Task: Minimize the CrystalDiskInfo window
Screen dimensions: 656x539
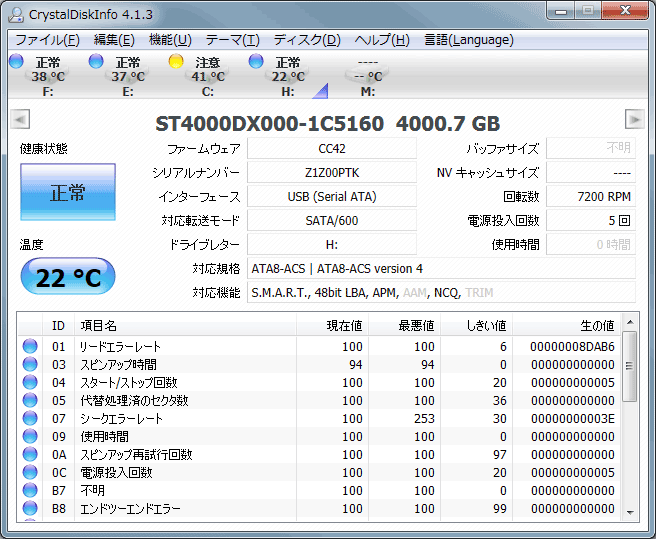Action: 561,10
